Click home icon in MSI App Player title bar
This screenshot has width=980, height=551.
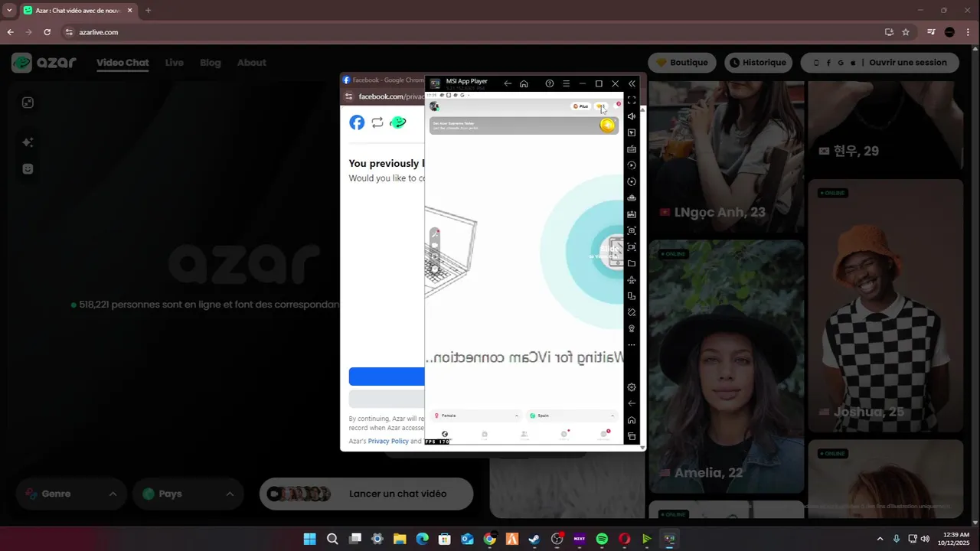pos(524,83)
